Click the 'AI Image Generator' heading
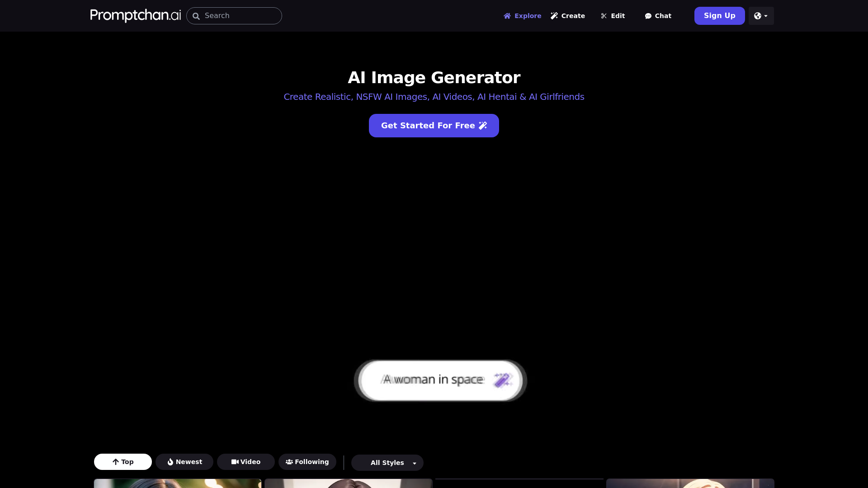Viewport: 868px width, 488px height. pyautogui.click(x=434, y=77)
